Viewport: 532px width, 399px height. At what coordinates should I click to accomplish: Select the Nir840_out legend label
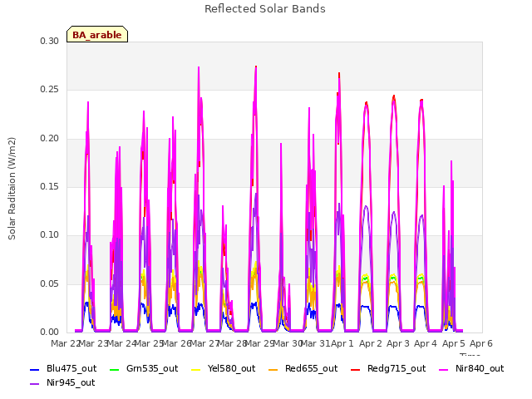coord(480,368)
